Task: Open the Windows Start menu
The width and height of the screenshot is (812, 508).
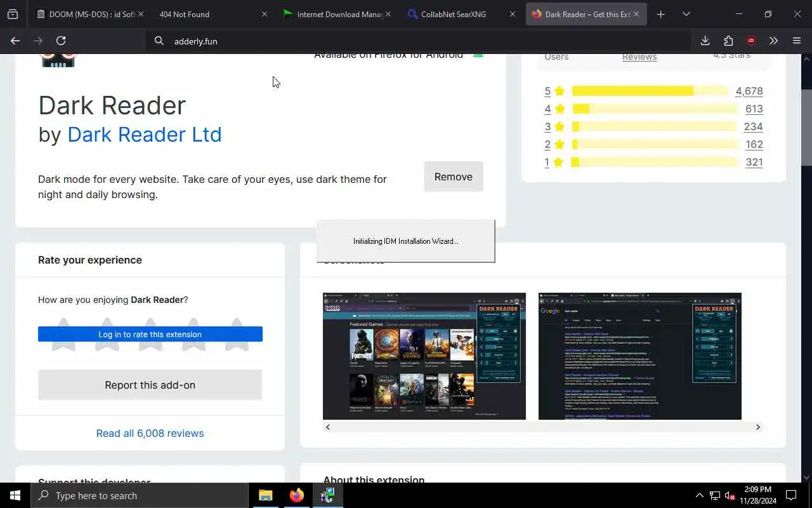Action: click(x=15, y=495)
